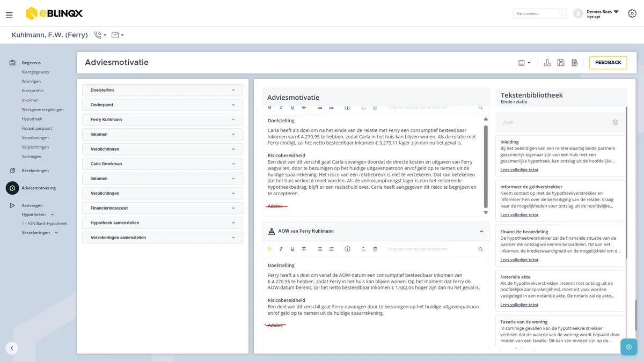Toggle italic in the AOW van Ferry Kuhlmann toolbar
This screenshot has height=362, width=644.
coord(281,249)
